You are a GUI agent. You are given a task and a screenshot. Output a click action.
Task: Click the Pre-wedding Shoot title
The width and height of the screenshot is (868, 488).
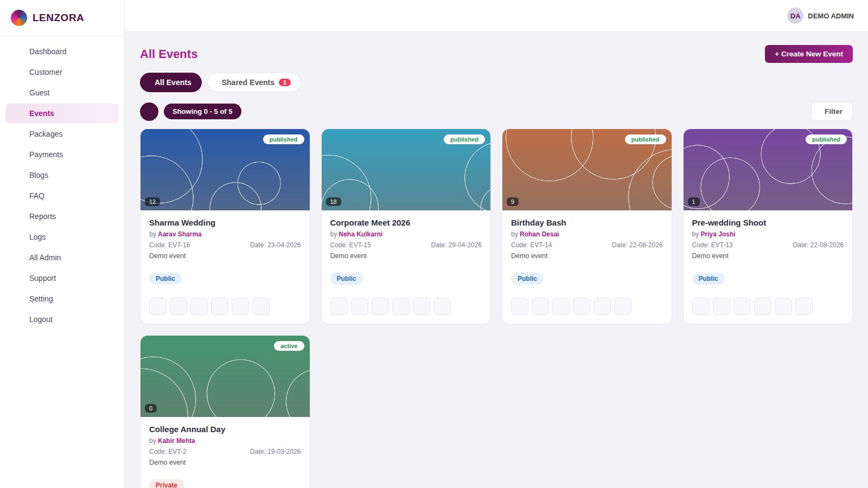pyautogui.click(x=729, y=223)
